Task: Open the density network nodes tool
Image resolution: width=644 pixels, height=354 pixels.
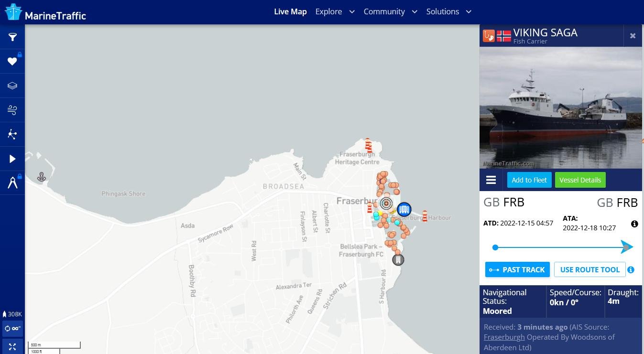Action: point(12,134)
